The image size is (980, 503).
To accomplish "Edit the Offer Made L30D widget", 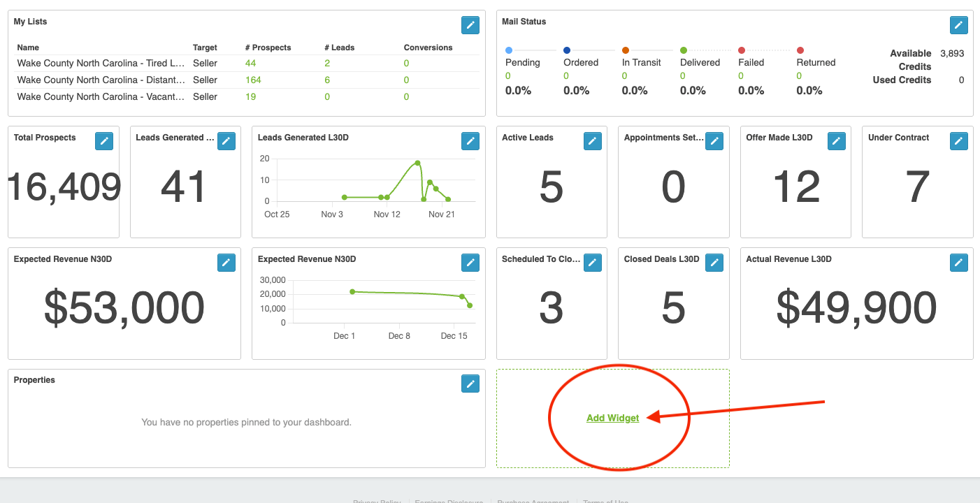I will [x=836, y=141].
